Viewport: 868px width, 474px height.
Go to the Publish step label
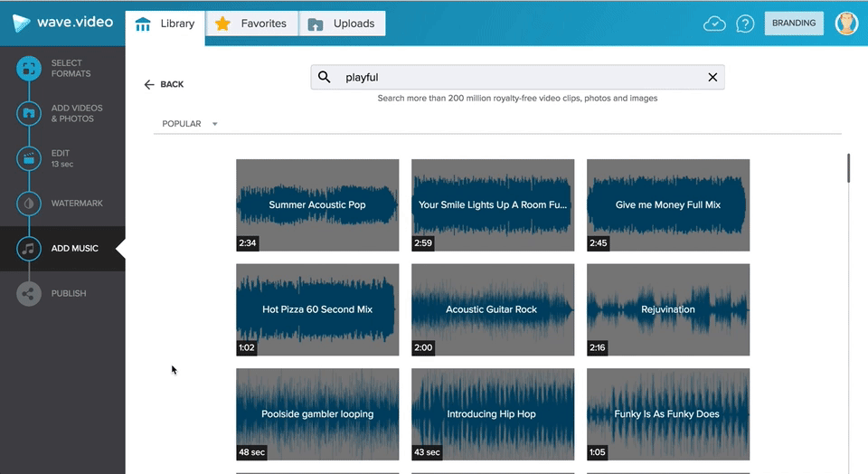69,293
